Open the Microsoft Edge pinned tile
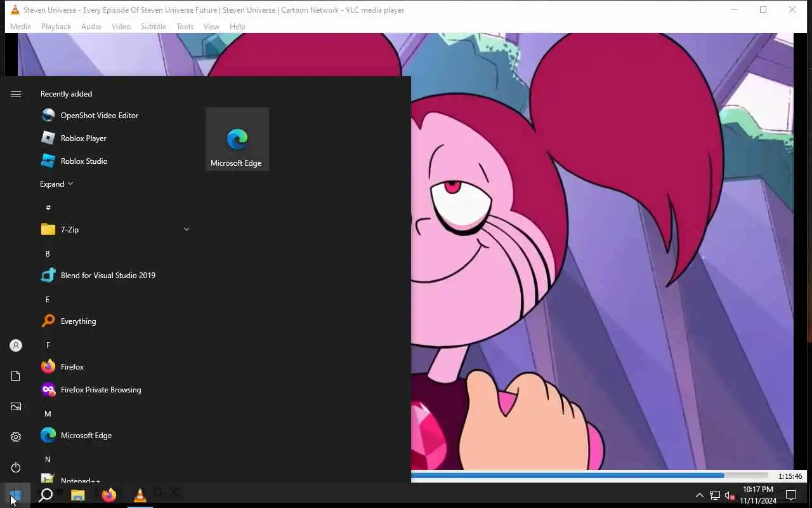 click(x=237, y=139)
